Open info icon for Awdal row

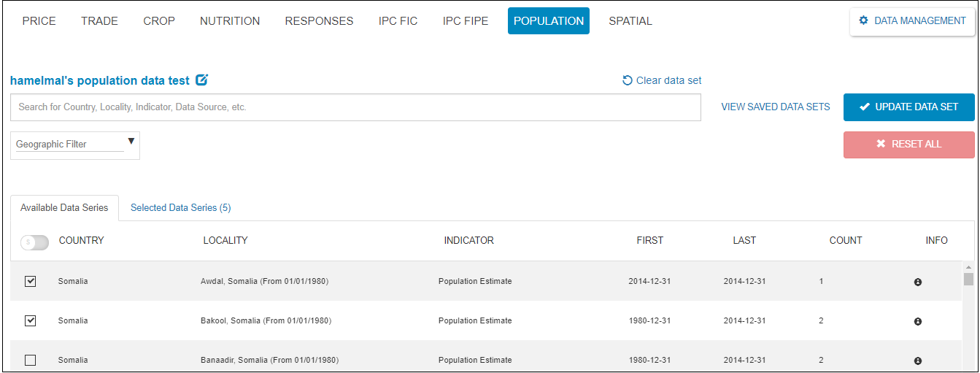918,282
